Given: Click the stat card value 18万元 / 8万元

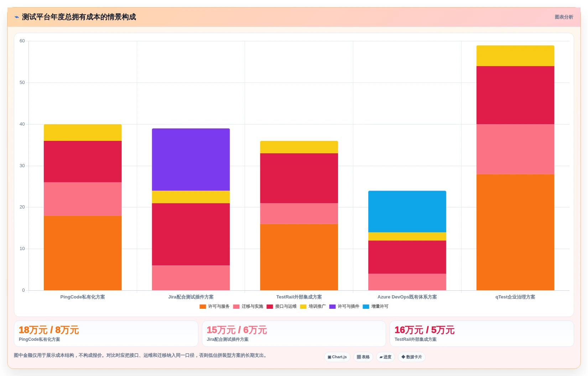Looking at the screenshot, I should (x=49, y=330).
